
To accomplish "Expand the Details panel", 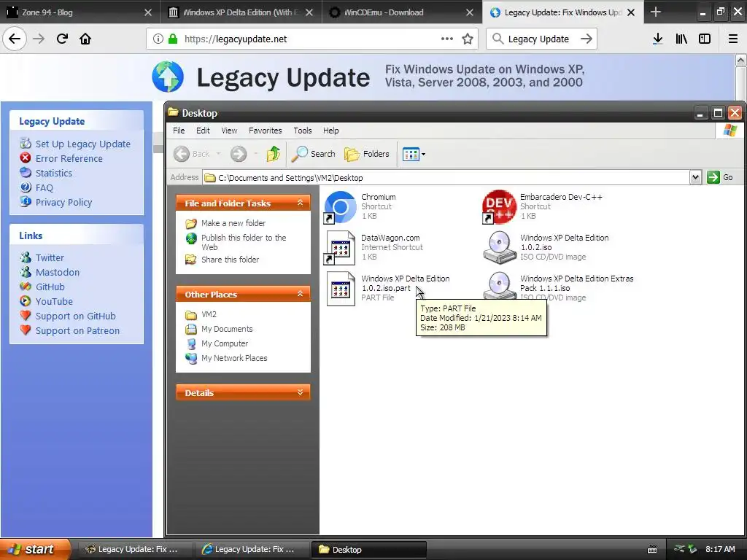I will tap(300, 392).
